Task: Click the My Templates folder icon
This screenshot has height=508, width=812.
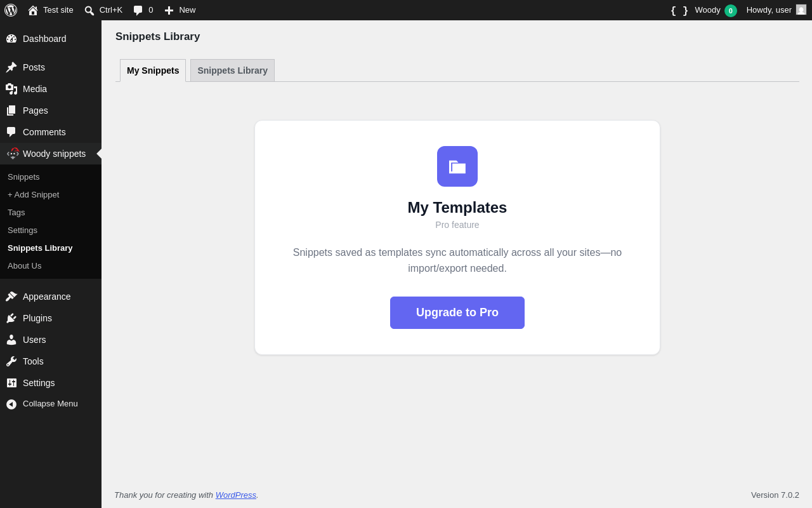Action: (x=457, y=166)
